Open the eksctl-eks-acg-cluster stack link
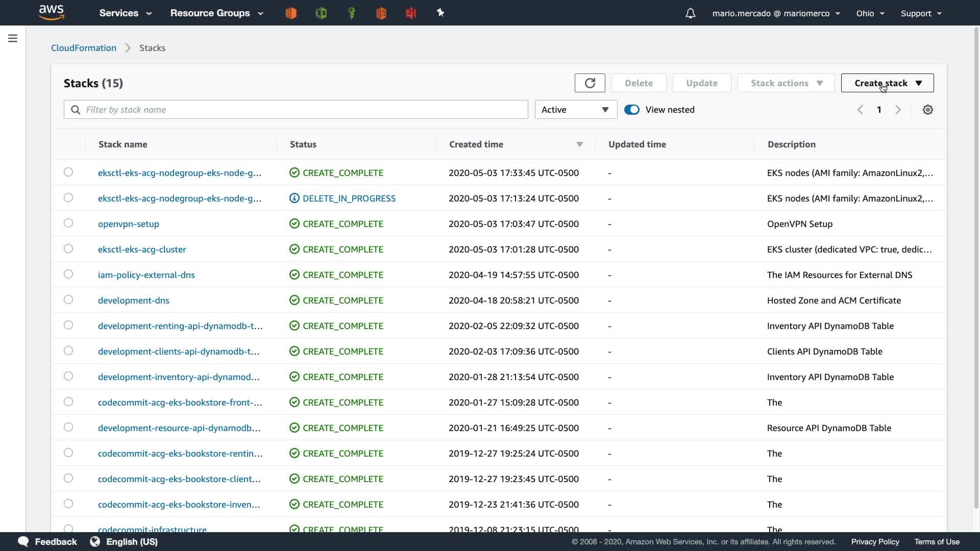 click(142, 249)
